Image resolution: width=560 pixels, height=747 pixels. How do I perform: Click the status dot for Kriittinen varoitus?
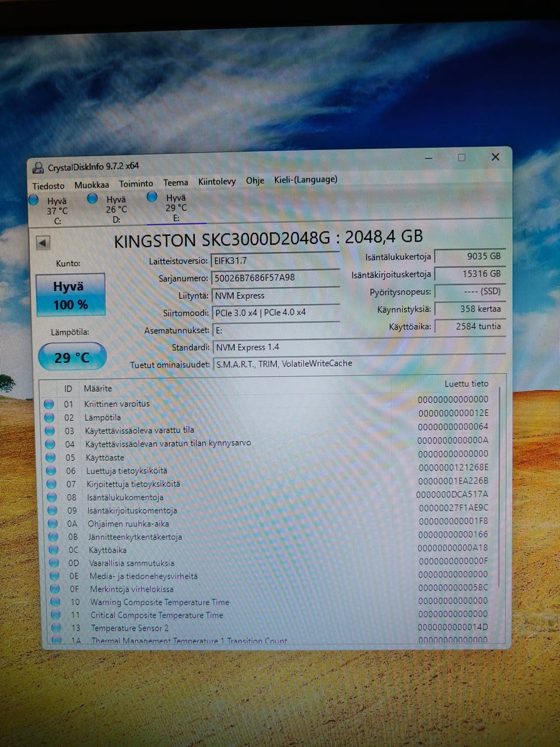(x=49, y=404)
